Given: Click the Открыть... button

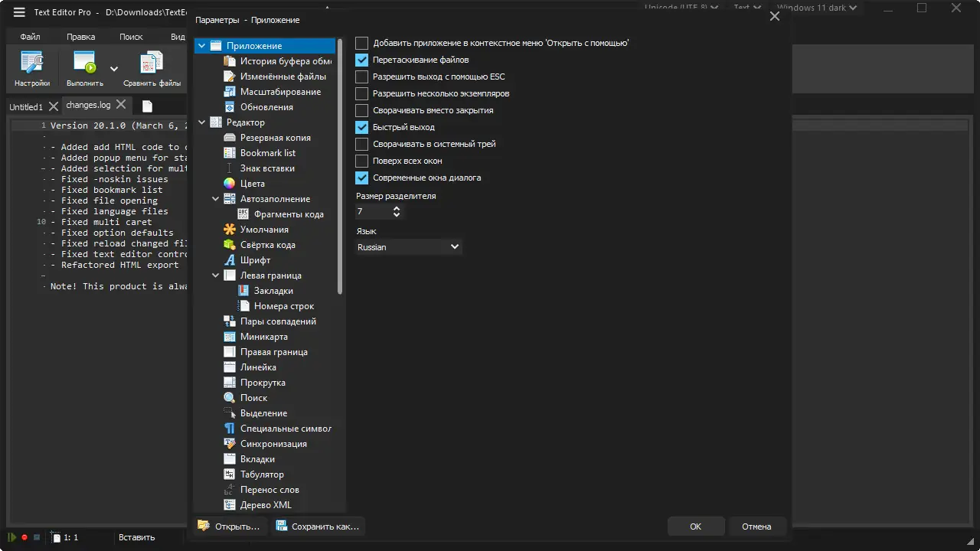Looking at the screenshot, I should click(229, 527).
